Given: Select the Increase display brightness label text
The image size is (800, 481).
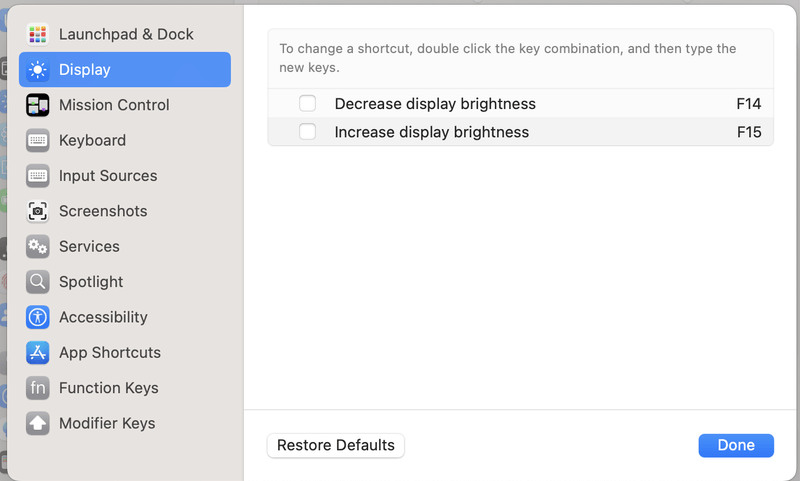Looking at the screenshot, I should pyautogui.click(x=432, y=132).
